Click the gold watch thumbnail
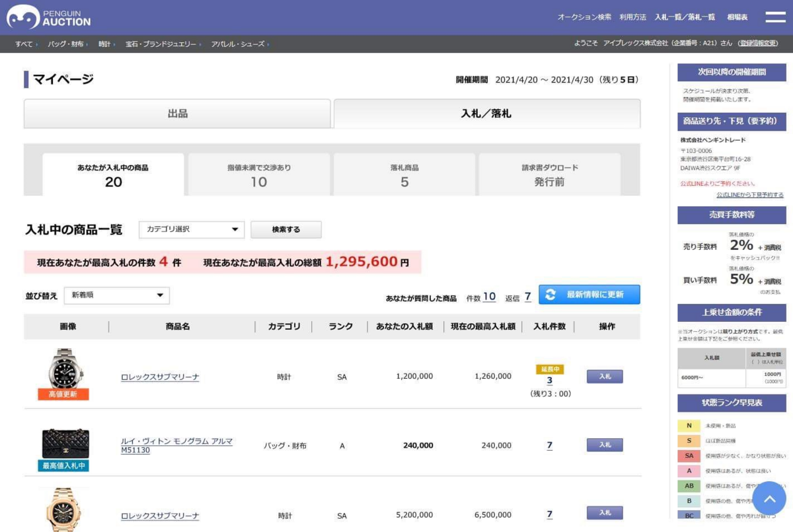Image resolution: width=793 pixels, height=532 pixels. pos(63,510)
